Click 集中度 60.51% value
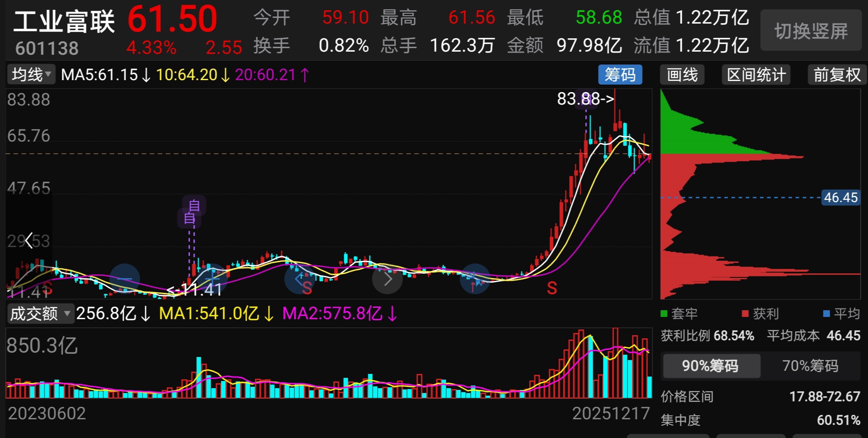 (839, 420)
